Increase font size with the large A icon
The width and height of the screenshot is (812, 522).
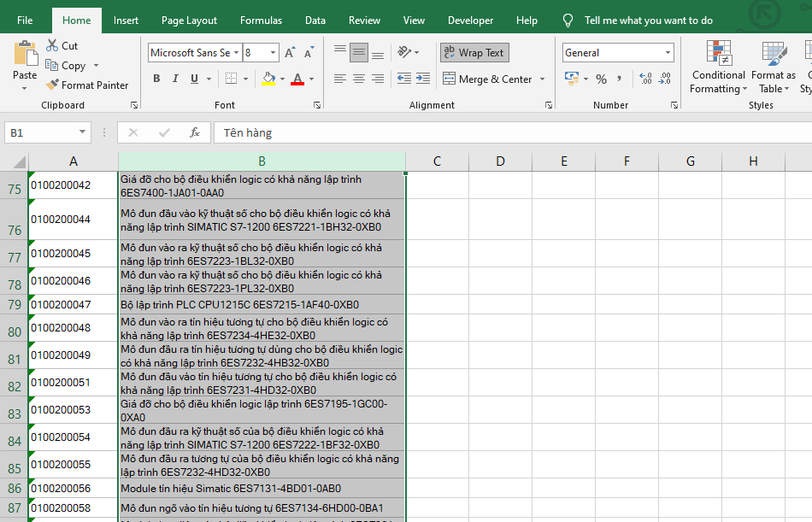point(290,53)
